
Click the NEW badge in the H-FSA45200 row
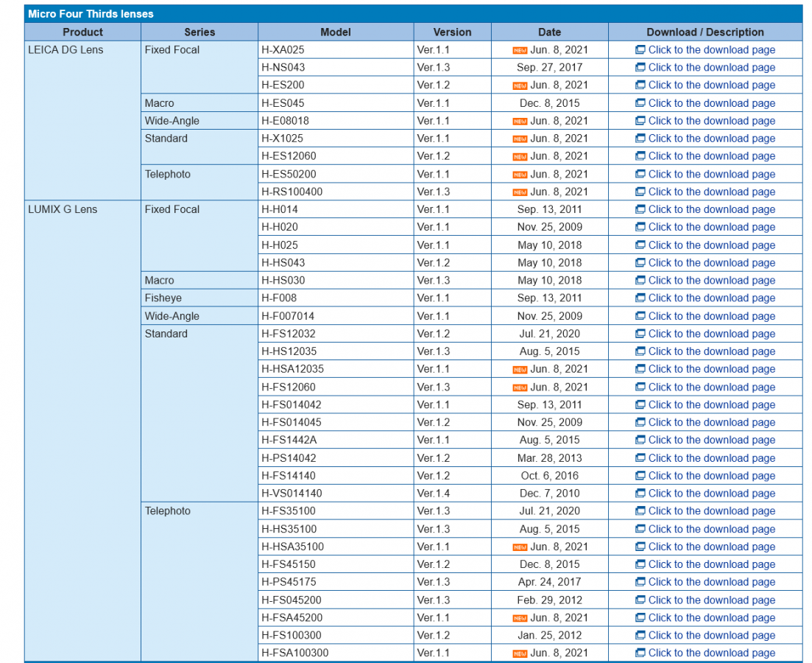pyautogui.click(x=520, y=618)
